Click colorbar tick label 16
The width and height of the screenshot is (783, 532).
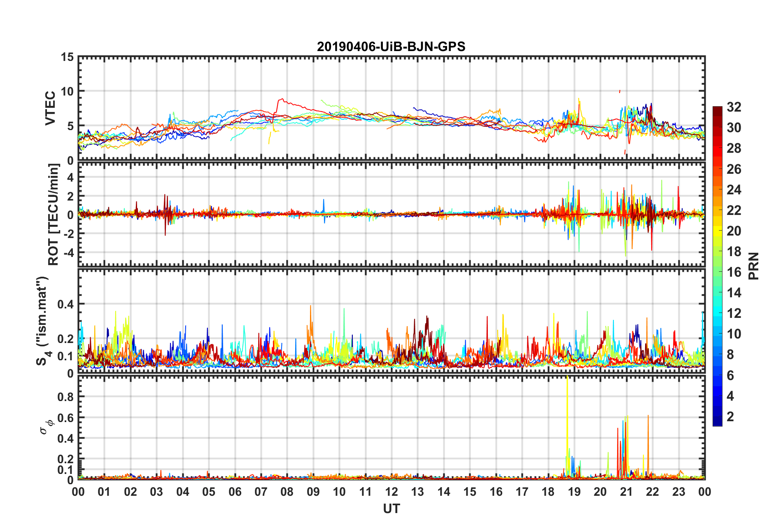click(x=734, y=272)
